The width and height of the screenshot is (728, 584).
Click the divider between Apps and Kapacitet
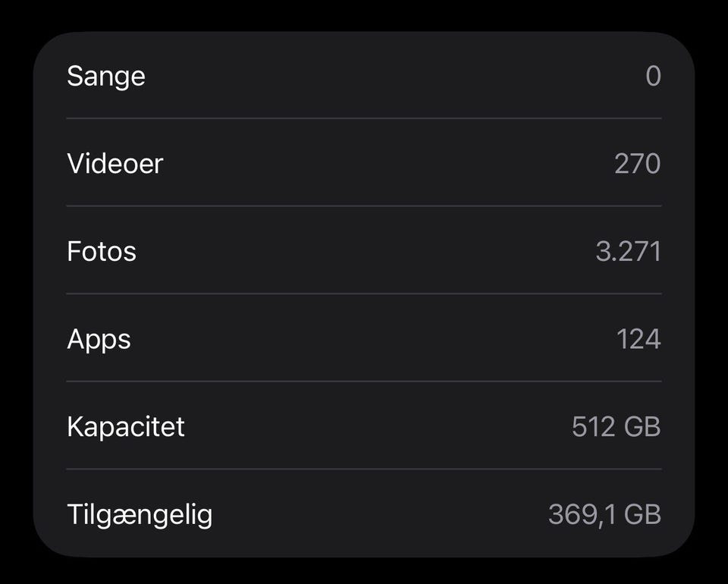[x=364, y=381]
